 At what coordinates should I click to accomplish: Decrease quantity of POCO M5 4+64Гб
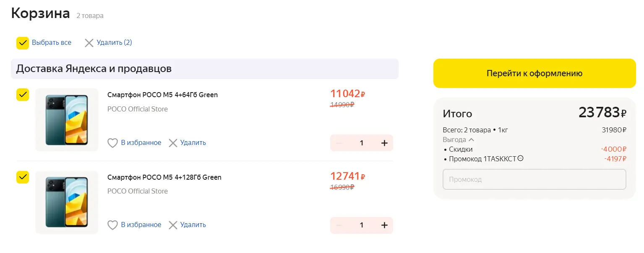pyautogui.click(x=339, y=143)
